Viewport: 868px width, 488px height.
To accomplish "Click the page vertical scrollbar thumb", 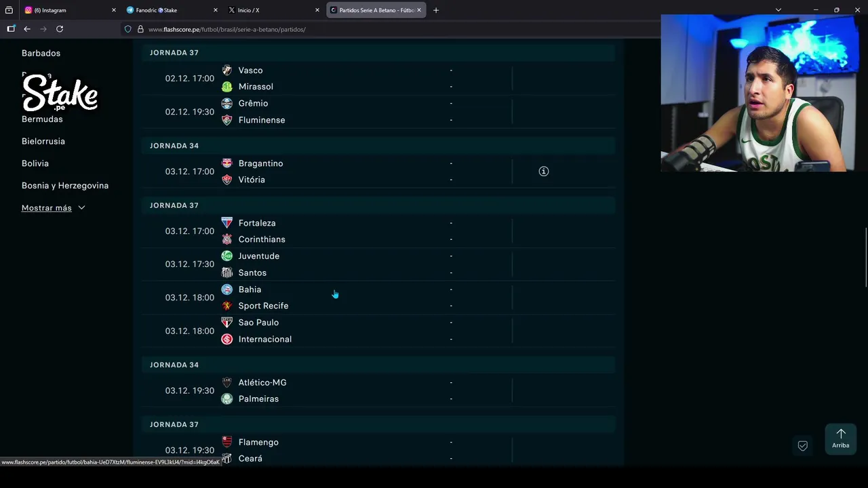I will 866,258.
